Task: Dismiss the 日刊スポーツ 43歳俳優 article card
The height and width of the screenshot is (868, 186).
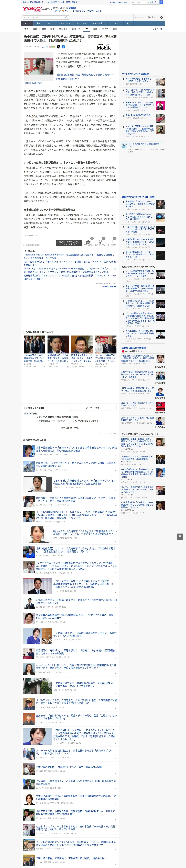Action: (x=68, y=367)
